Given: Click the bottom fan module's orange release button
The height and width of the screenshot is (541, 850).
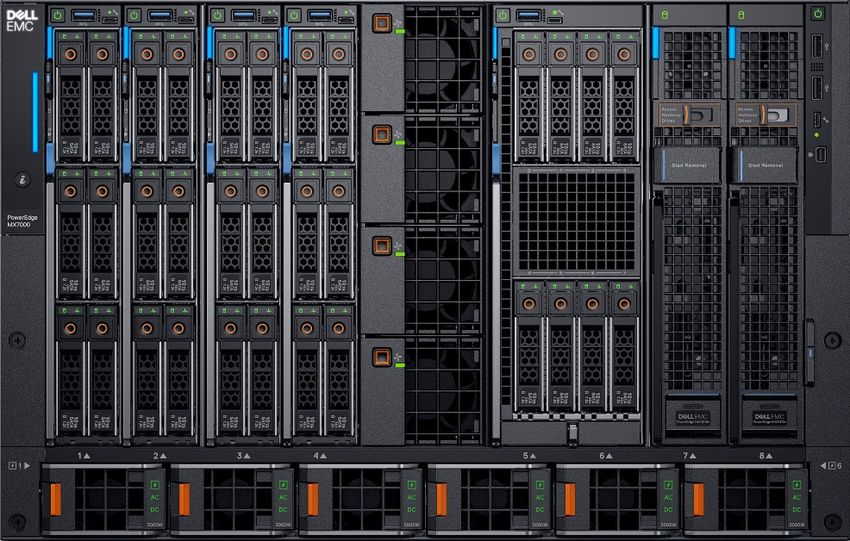Looking at the screenshot, I should tap(382, 357).
